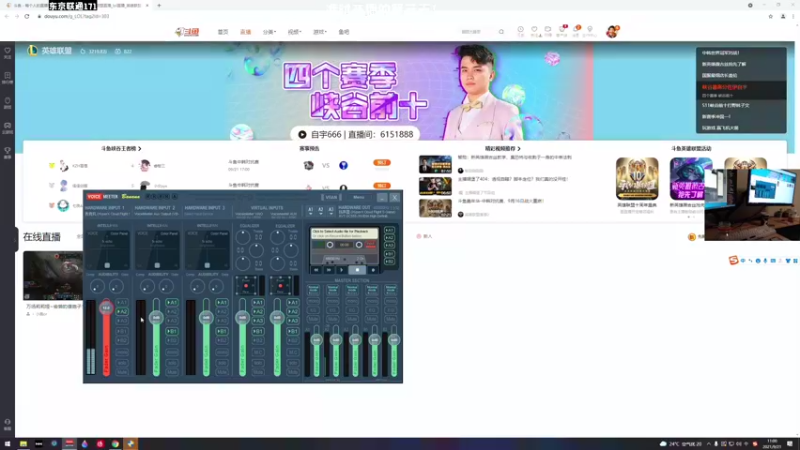Image resolution: width=800 pixels, height=450 pixels.
Task: Click the Voicemeeter cassette rewind button
Action: (316, 270)
